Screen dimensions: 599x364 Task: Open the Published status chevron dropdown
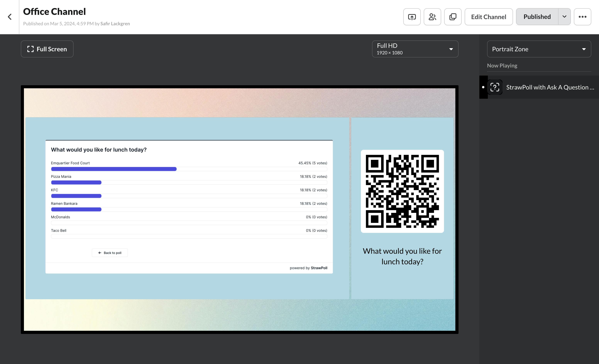565,17
